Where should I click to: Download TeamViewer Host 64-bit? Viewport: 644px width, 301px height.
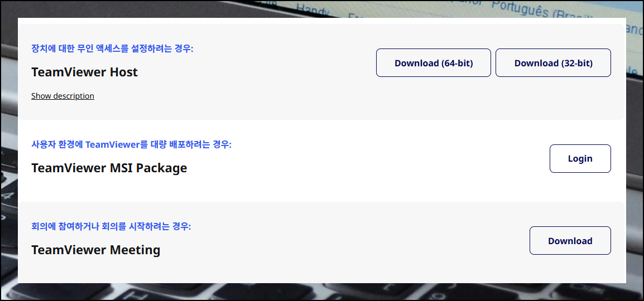point(433,63)
